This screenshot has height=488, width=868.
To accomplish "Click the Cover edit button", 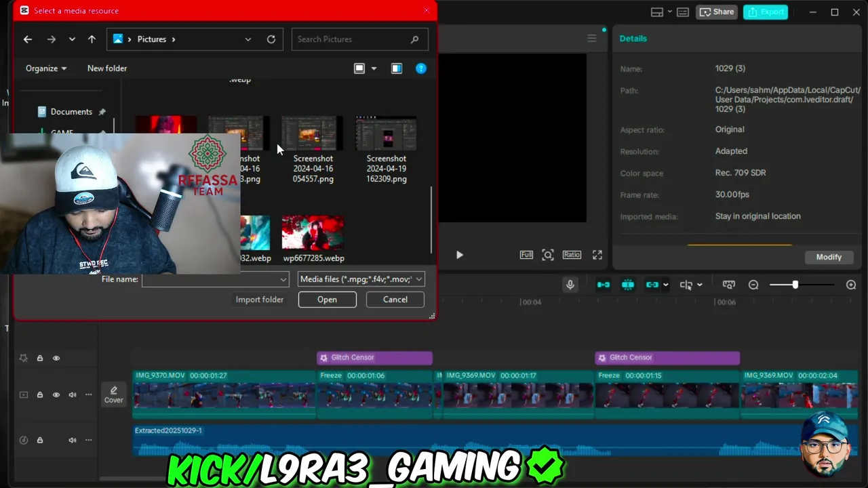I will point(113,394).
